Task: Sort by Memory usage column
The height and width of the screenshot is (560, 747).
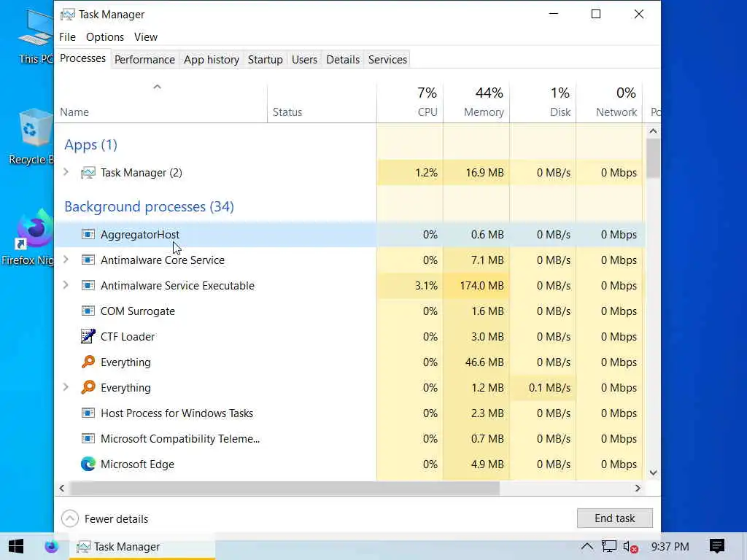Action: (x=476, y=103)
